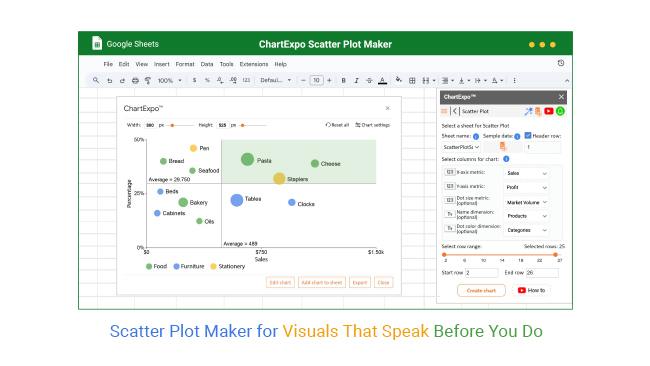
Task: Open the View menu
Action: (x=141, y=64)
